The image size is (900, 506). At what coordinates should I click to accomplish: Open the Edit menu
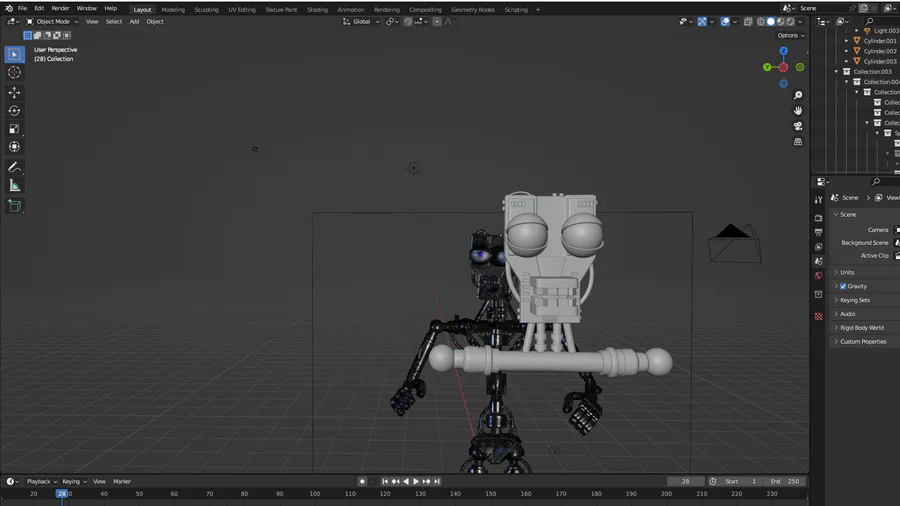point(39,9)
